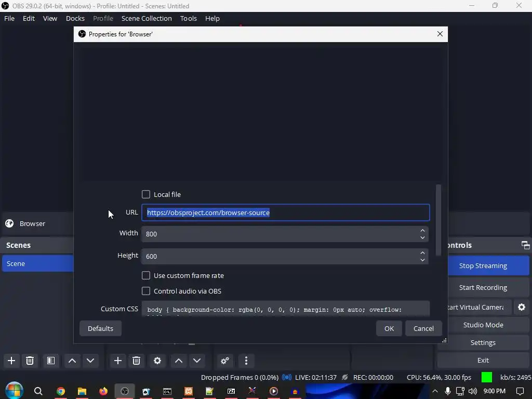Open the Docks menu
532x399 pixels.
click(75, 18)
